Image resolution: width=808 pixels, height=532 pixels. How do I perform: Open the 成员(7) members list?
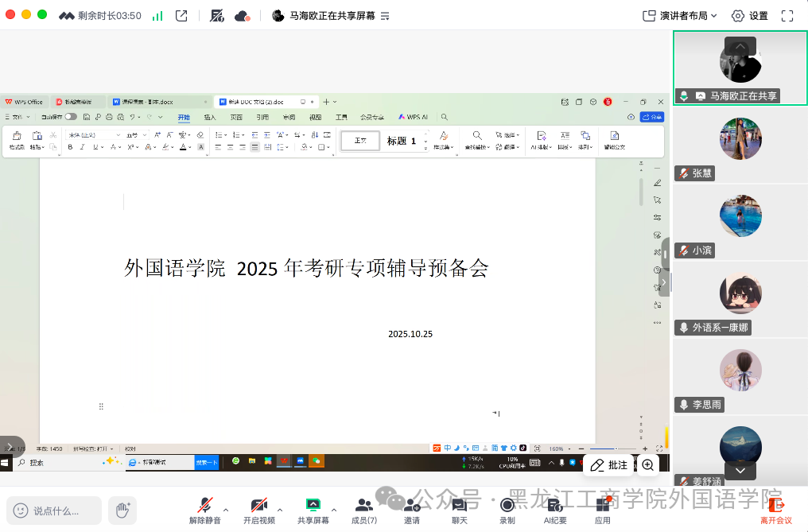coord(364,506)
